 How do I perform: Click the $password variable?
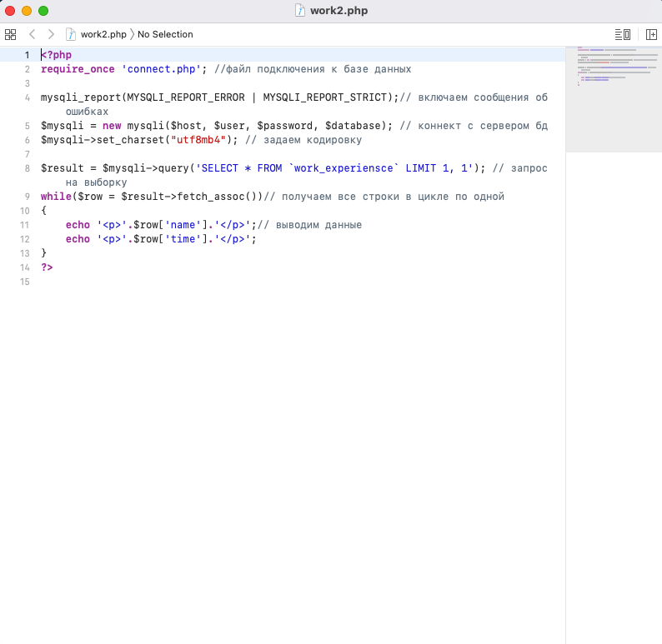point(285,126)
